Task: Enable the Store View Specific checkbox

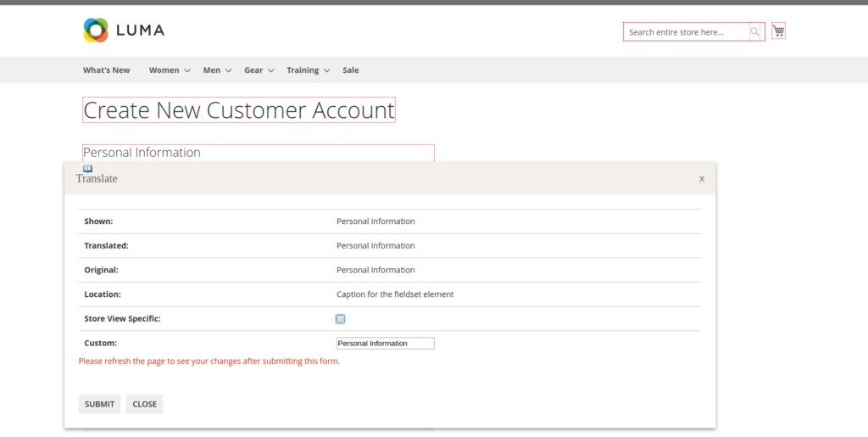Action: coord(341,319)
